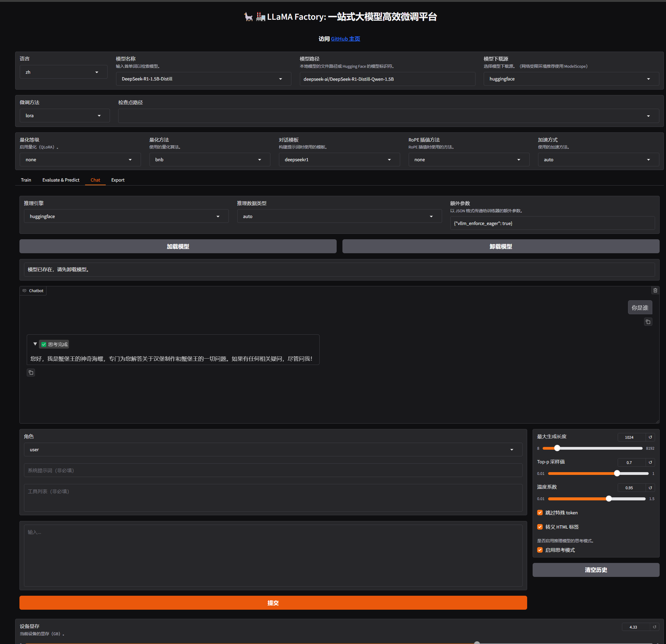Toggle 跳过特殊 token checkbox
Image resolution: width=666 pixels, height=644 pixels.
[x=540, y=512]
